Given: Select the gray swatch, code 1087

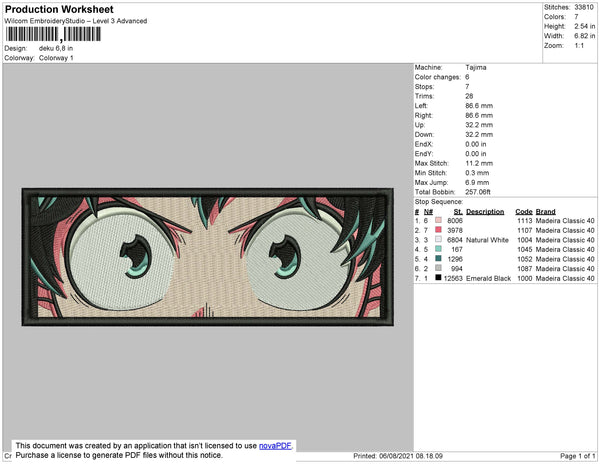Looking at the screenshot, I should (x=438, y=268).
